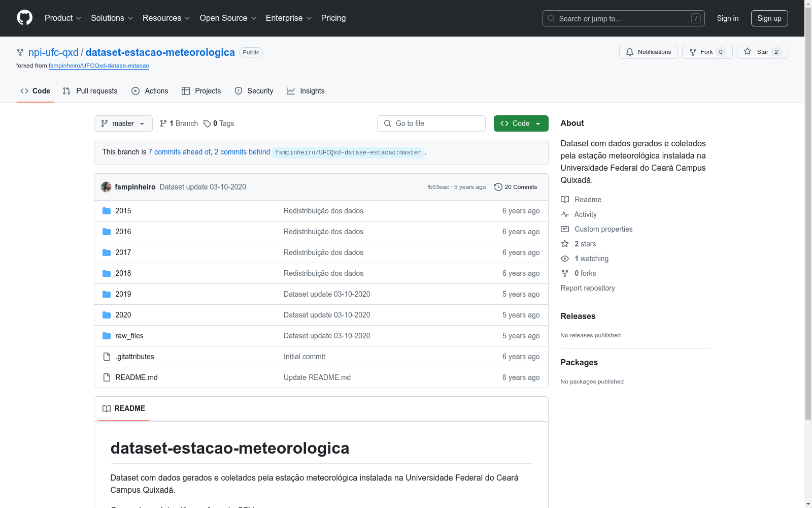Open the fsmpinheiro/UFCQxd-datase-estacao parent fork link
The height and width of the screenshot is (508, 812).
99,66
